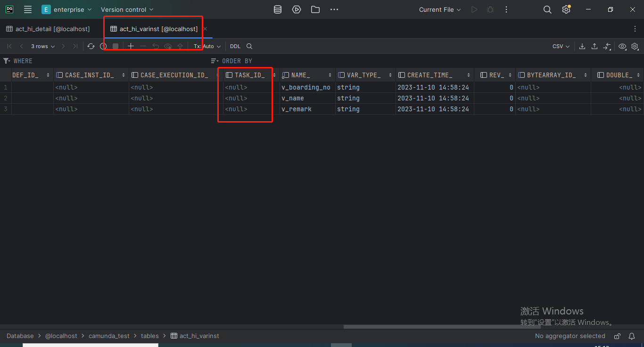The width and height of the screenshot is (644, 347).
Task: Click the Debug bug icon
Action: pos(490,9)
